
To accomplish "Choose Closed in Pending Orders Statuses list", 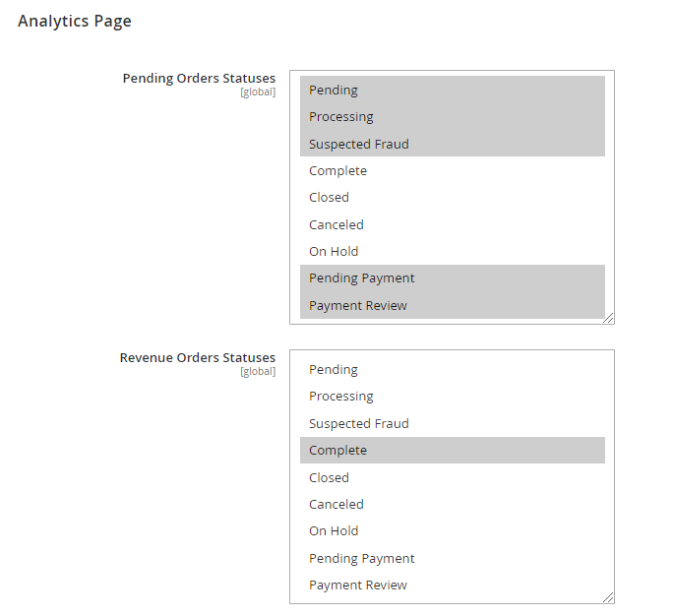I will pyautogui.click(x=329, y=198).
